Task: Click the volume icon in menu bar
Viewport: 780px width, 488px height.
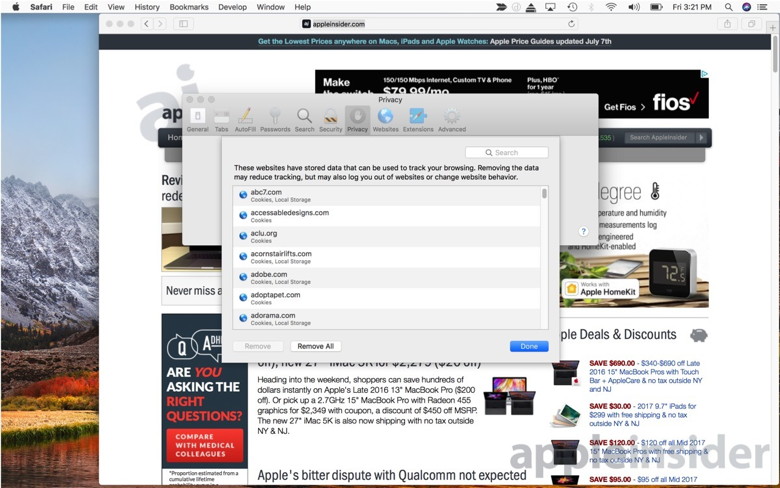Action: (x=634, y=7)
